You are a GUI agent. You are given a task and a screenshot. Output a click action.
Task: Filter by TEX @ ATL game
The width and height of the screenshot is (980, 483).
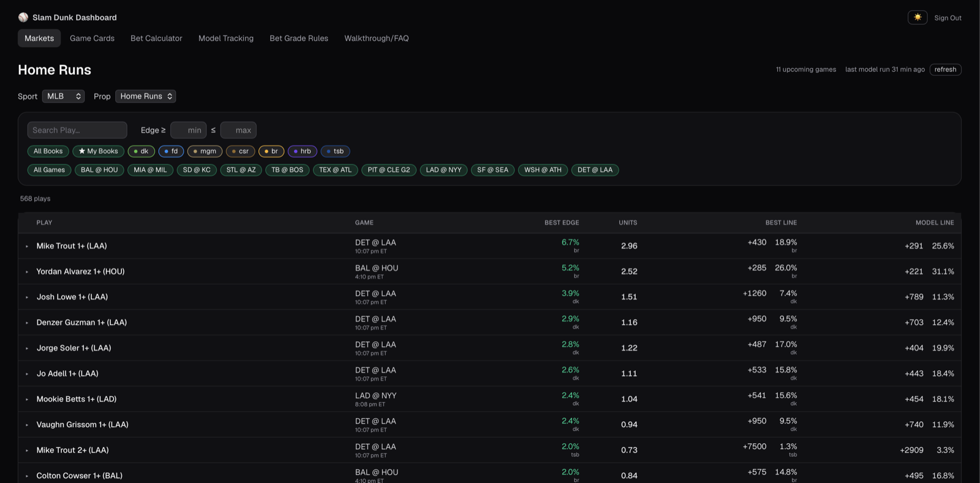335,170
